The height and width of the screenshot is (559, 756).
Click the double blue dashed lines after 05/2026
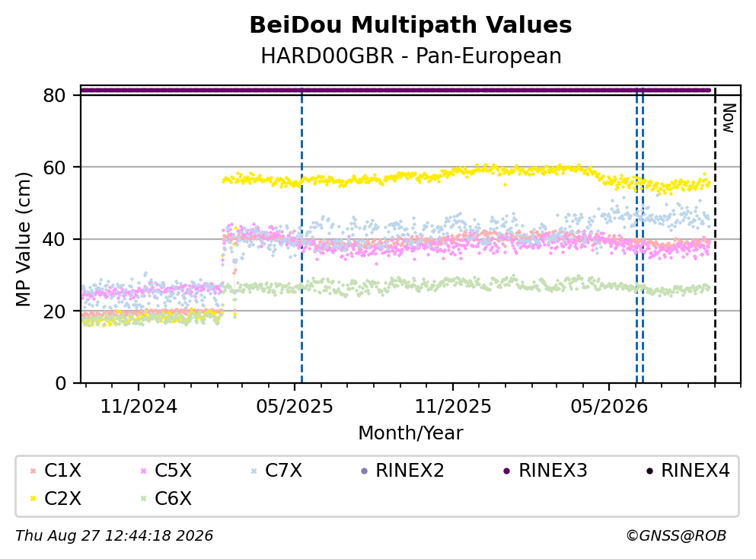tap(640, 236)
